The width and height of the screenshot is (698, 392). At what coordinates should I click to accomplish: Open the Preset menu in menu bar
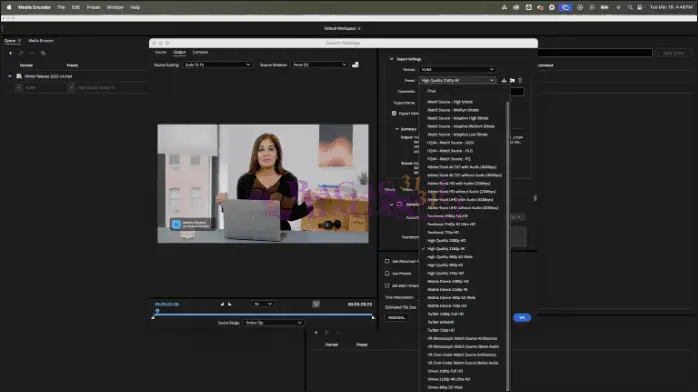point(93,7)
